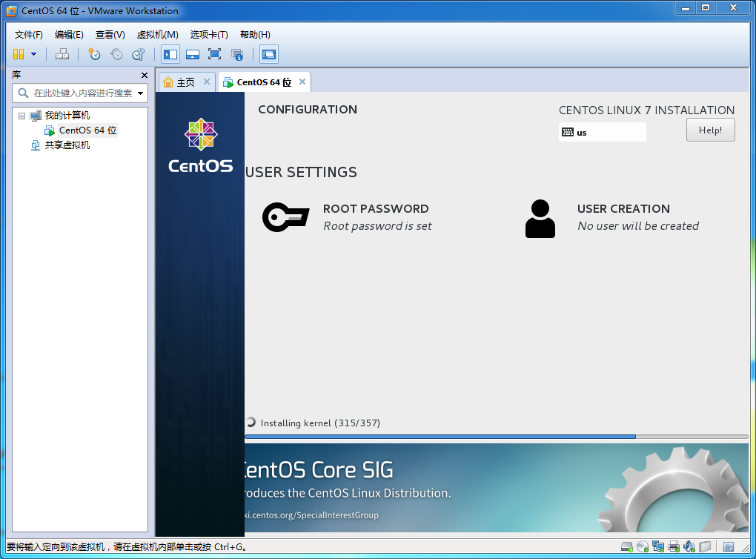
Task: Click the console view icon
Action: tap(269, 54)
